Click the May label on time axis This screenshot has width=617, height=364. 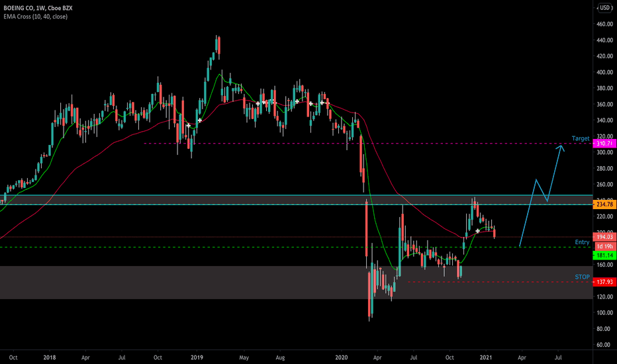244,357
